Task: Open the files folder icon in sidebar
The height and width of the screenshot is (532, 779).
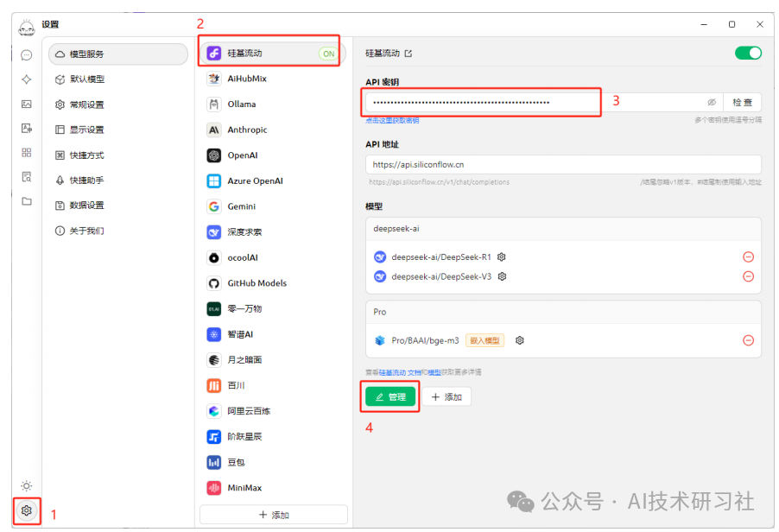Action: [x=26, y=201]
